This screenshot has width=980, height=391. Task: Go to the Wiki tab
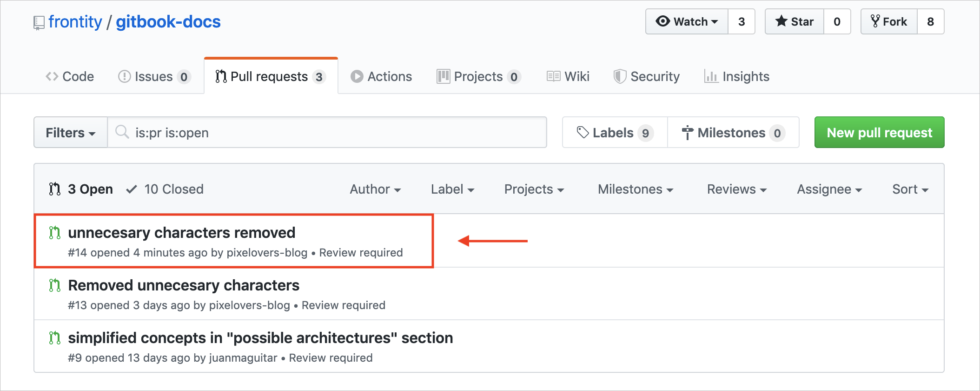point(568,76)
